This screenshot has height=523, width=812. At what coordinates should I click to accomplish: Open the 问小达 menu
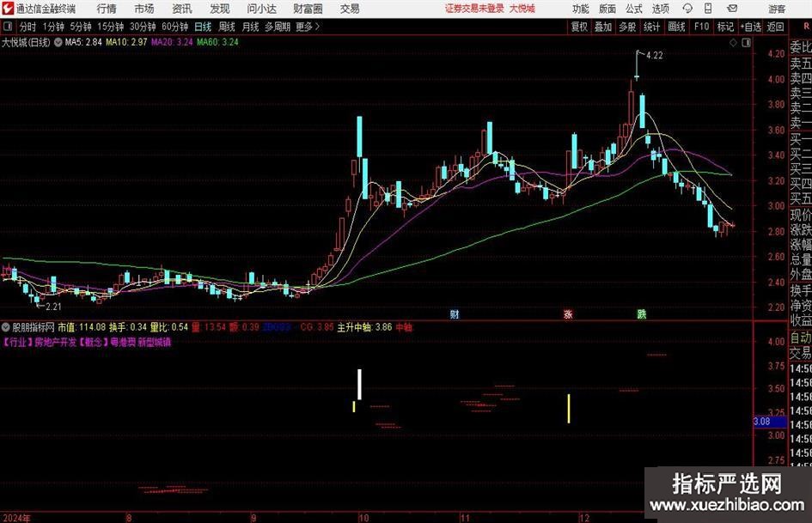(261, 9)
